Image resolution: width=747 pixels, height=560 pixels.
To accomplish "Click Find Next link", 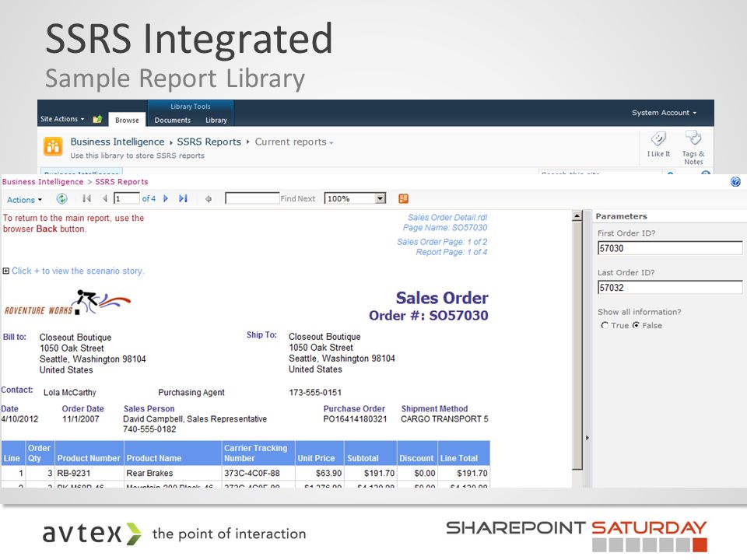I will (298, 198).
